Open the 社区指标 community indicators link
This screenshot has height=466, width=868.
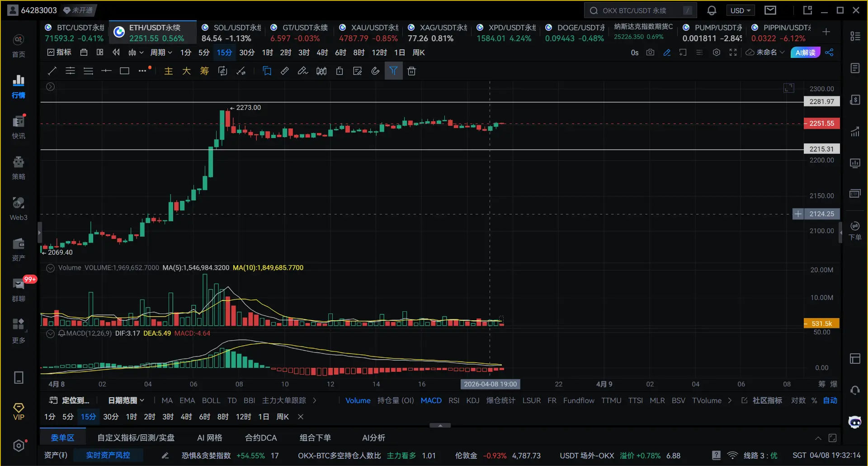[x=762, y=400]
